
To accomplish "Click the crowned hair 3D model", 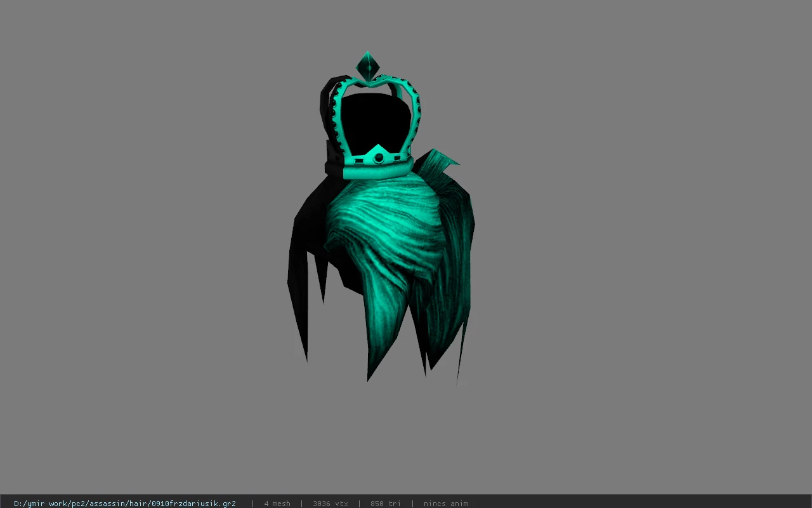I will click(x=381, y=218).
